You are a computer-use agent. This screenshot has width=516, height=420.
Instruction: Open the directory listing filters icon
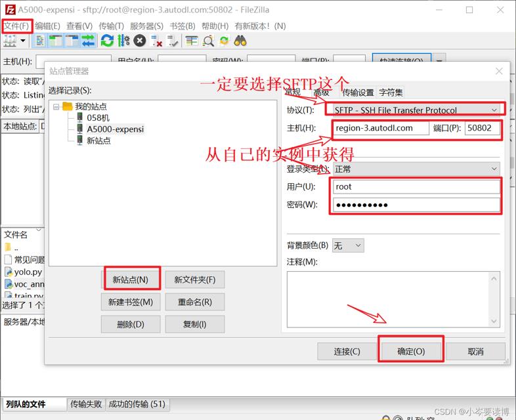coord(192,41)
